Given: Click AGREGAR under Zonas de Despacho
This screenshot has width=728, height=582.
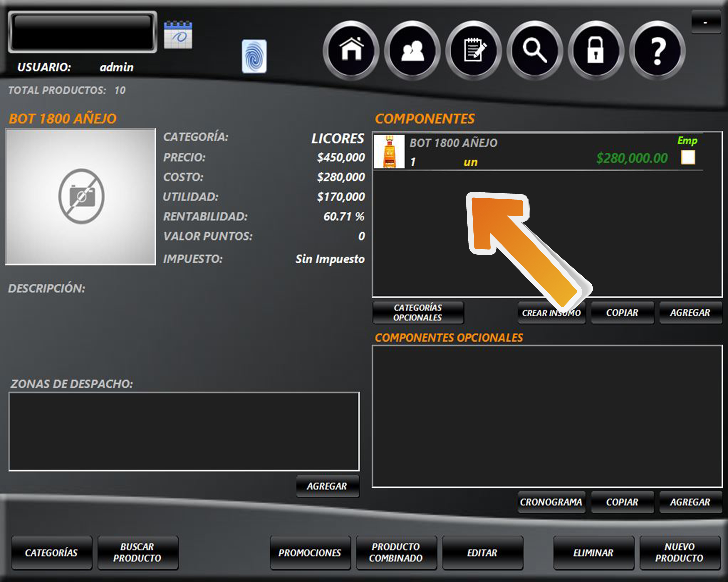Looking at the screenshot, I should click(x=327, y=486).
